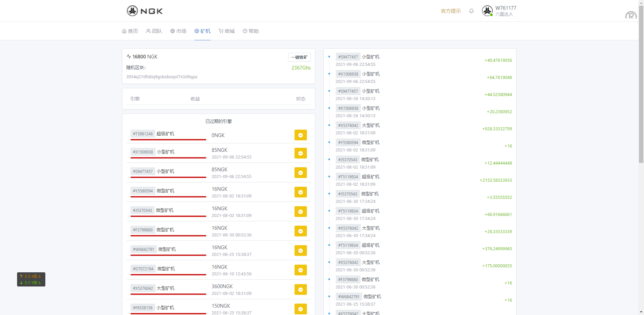Click yellow minus icon for #X1506938 小型矿机
The image size is (644, 315).
(x=301, y=153)
